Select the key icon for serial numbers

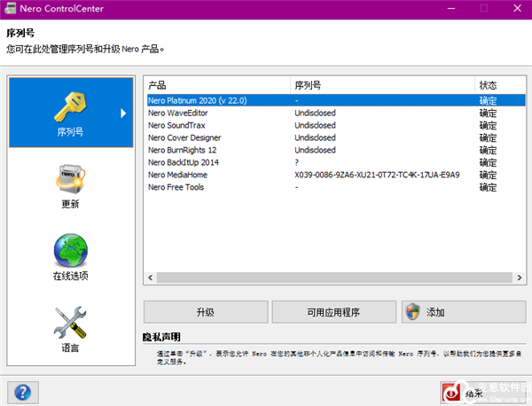71,107
